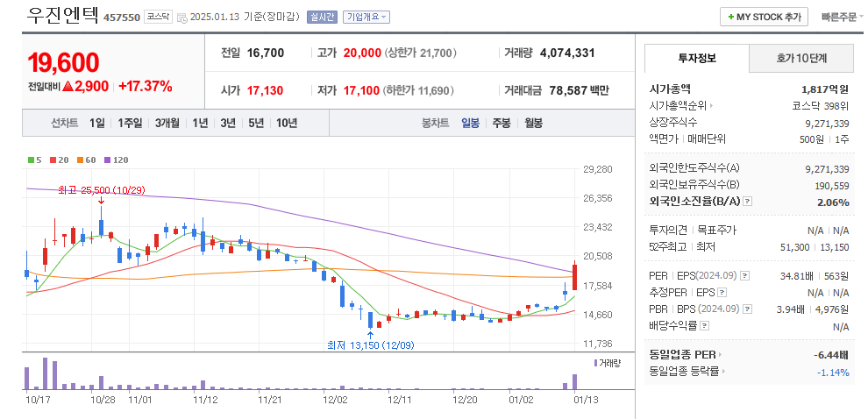
Task: Click the +17.37% change percentage
Action: click(145, 87)
